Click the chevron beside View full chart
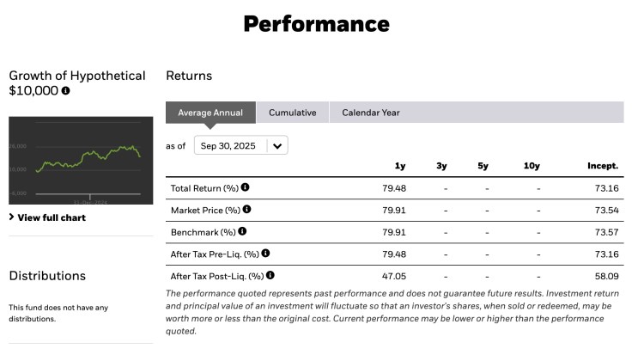 pyautogui.click(x=11, y=217)
